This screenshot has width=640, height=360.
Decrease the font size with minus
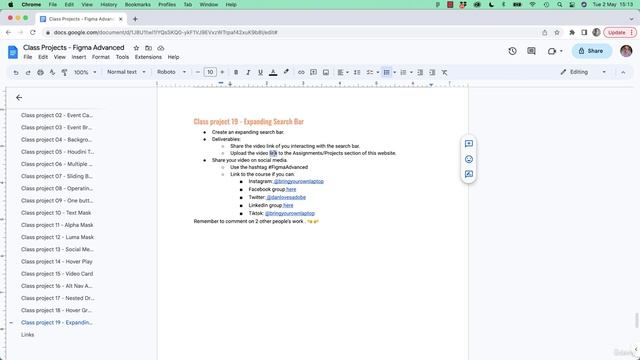coord(198,72)
